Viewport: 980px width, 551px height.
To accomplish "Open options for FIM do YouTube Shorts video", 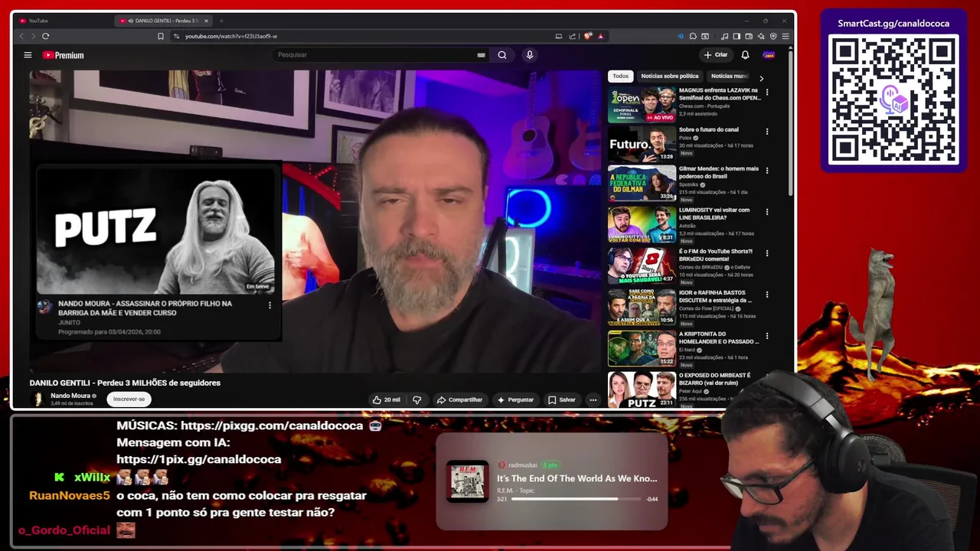I will point(766,253).
